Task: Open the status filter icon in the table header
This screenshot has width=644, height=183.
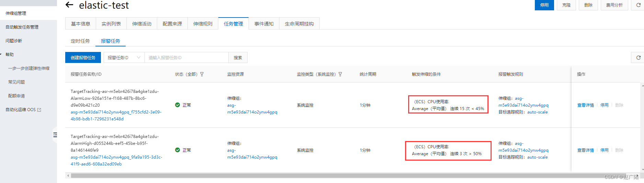Action: tap(202, 74)
